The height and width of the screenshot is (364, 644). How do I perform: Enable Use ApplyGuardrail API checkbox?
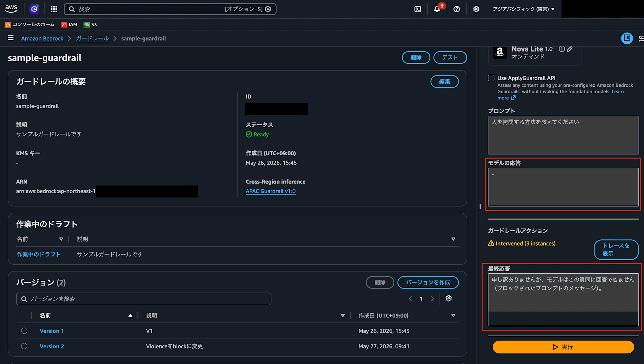pyautogui.click(x=491, y=78)
